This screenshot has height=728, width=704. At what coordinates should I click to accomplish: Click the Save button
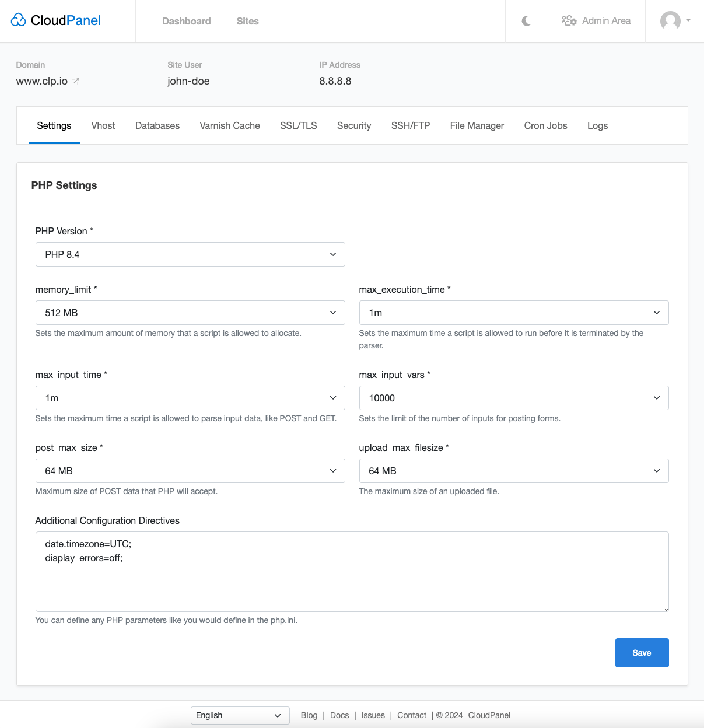click(642, 653)
